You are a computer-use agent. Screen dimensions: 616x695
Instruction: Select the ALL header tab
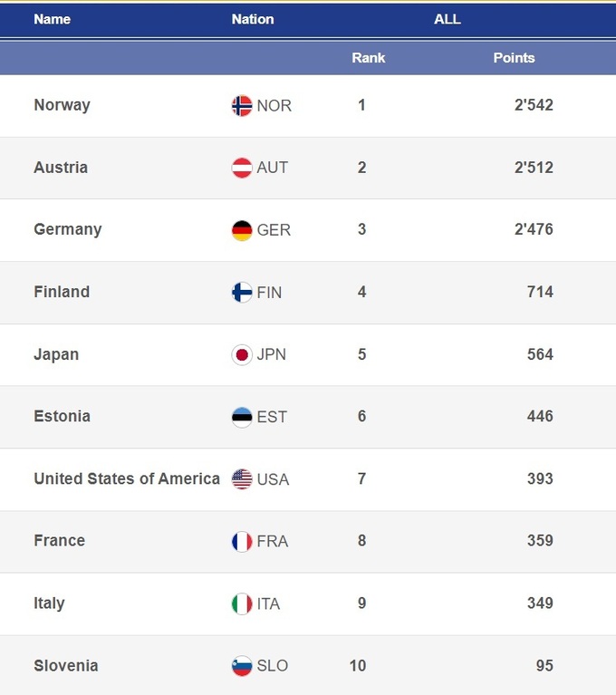coord(448,19)
